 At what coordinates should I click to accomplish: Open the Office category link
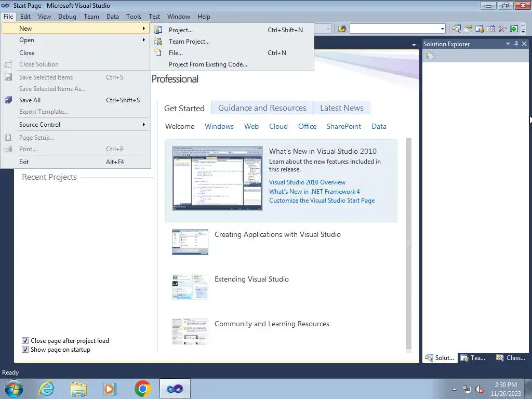(307, 126)
